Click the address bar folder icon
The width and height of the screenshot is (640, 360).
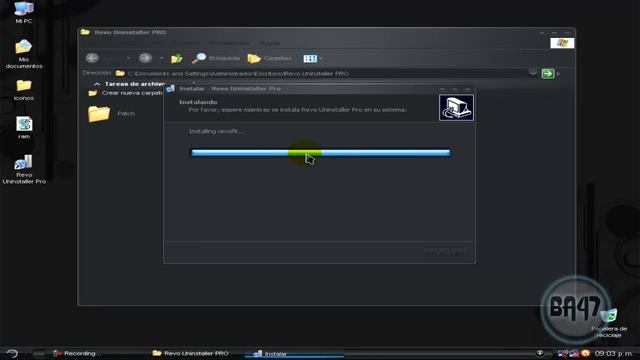[x=120, y=73]
